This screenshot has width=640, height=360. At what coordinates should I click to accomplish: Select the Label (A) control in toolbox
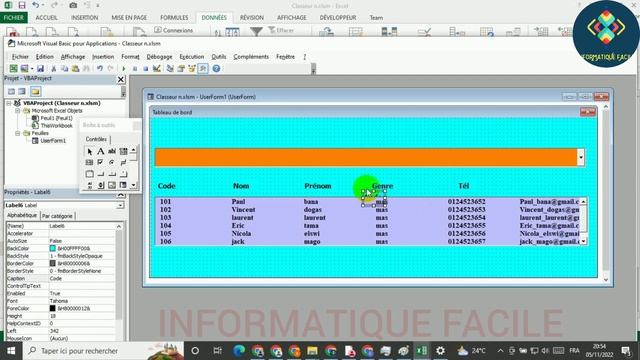(x=101, y=151)
